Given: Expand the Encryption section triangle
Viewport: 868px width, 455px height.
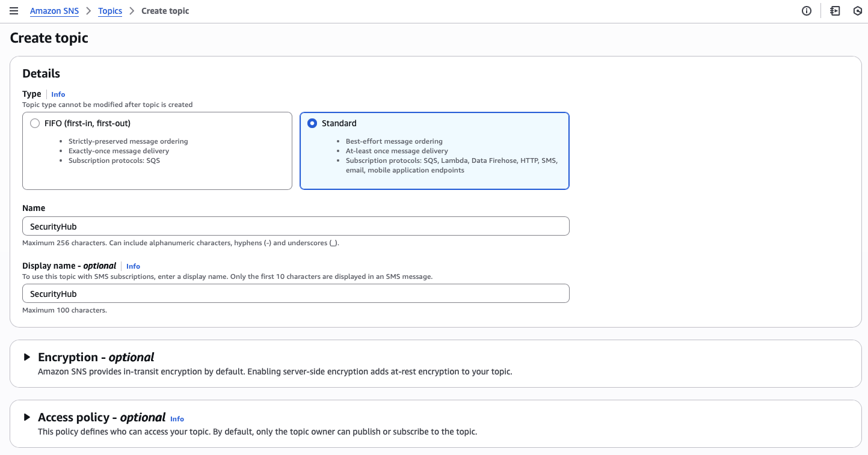Looking at the screenshot, I should (x=26, y=357).
